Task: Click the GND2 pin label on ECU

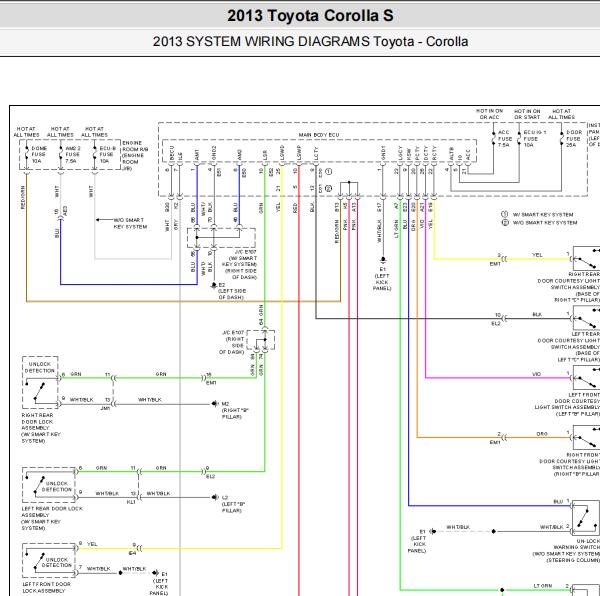Action: click(214, 153)
